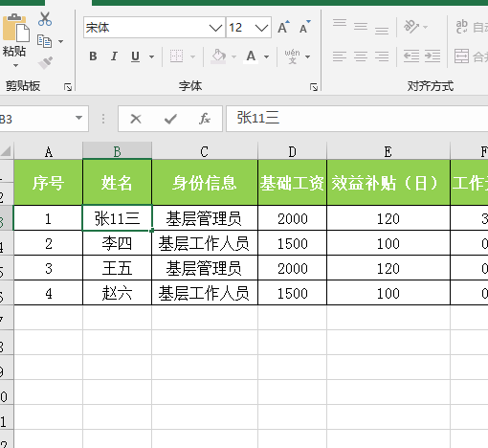The image size is (488, 448).
Task: Open underline style dropdown arrow
Action: [151, 56]
